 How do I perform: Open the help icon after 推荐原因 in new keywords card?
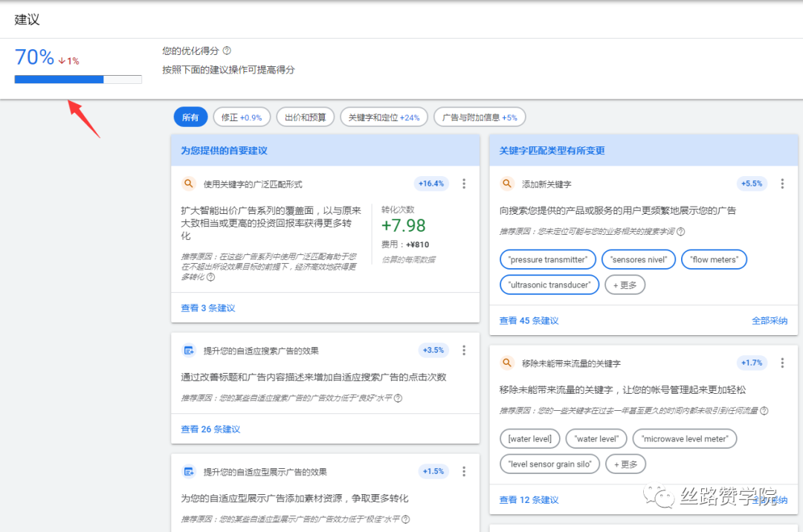680,230
